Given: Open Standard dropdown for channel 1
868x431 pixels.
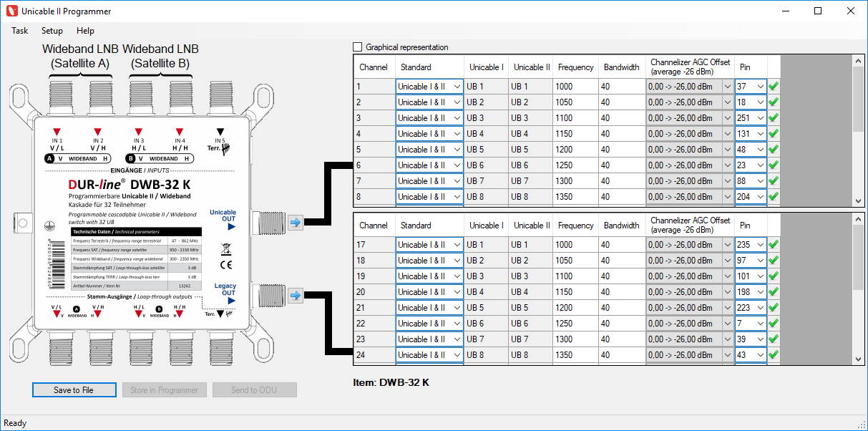Looking at the screenshot, I should [457, 87].
